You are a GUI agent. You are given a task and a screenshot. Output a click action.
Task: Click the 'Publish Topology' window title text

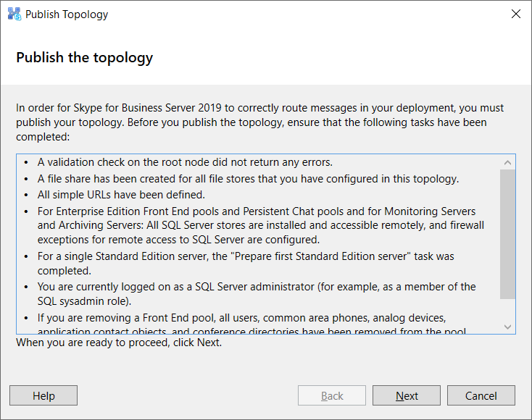click(67, 14)
